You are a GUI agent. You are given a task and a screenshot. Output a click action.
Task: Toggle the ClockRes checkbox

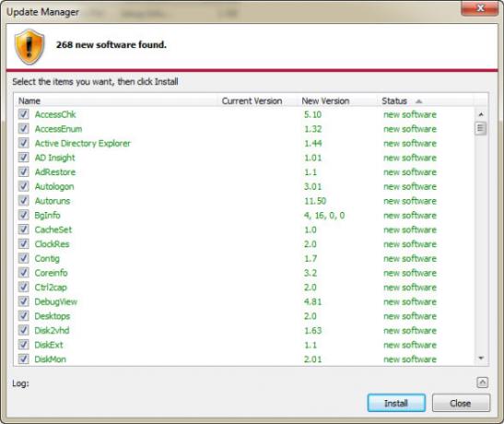click(23, 243)
